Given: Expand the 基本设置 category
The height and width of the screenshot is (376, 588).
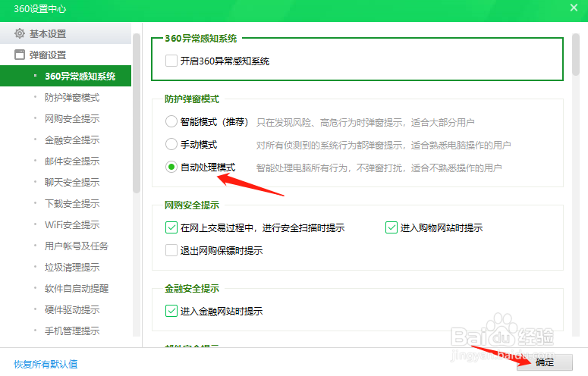Looking at the screenshot, I should (x=65, y=33).
